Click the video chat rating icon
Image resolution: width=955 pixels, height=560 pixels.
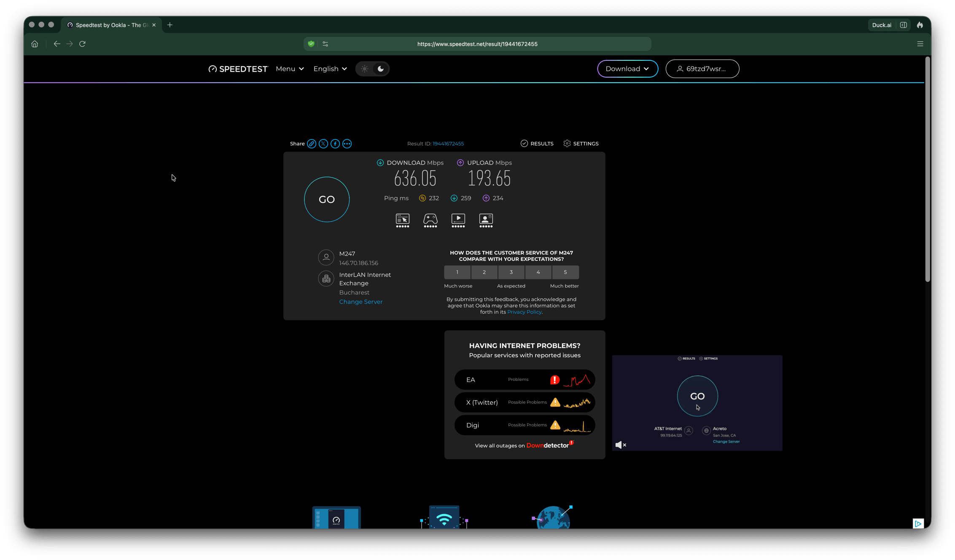pyautogui.click(x=486, y=220)
